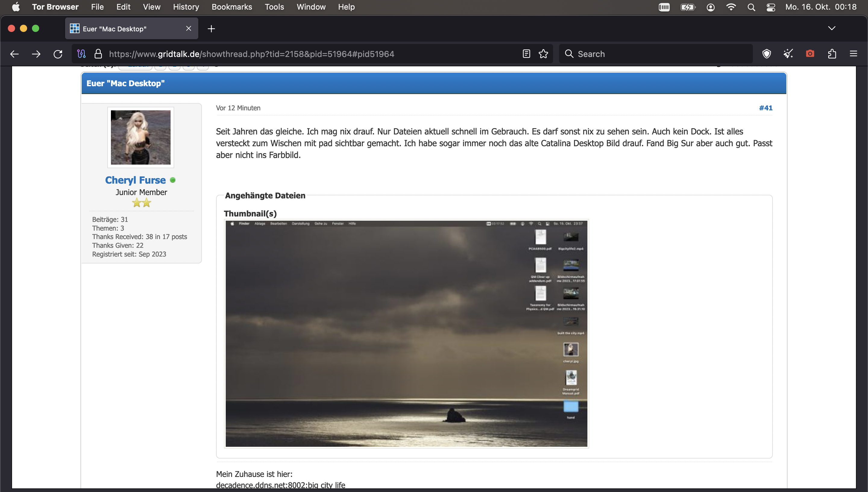
Task: Open the Bookmarks menu
Action: [232, 7]
